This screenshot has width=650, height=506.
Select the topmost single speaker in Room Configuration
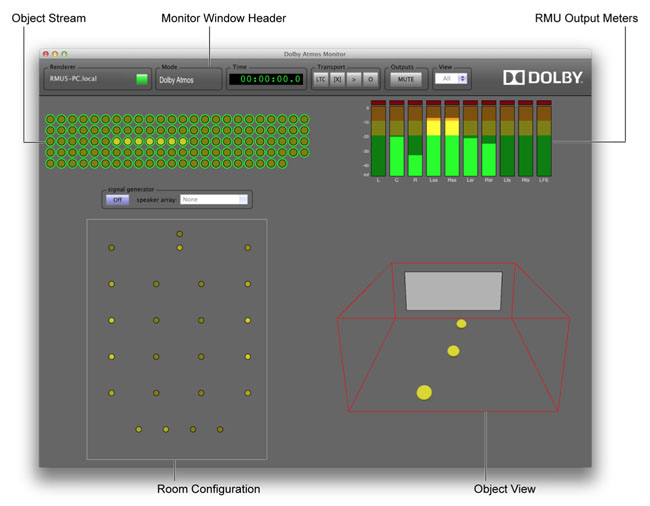pos(179,234)
